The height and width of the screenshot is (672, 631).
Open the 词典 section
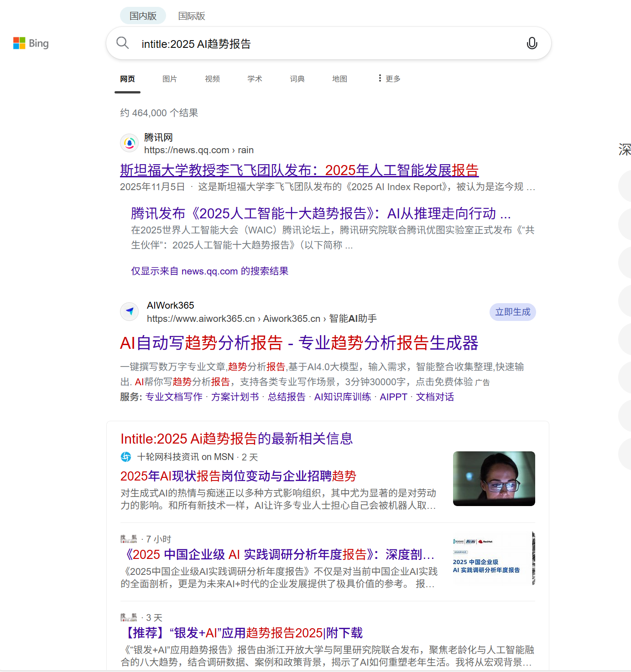[297, 78]
